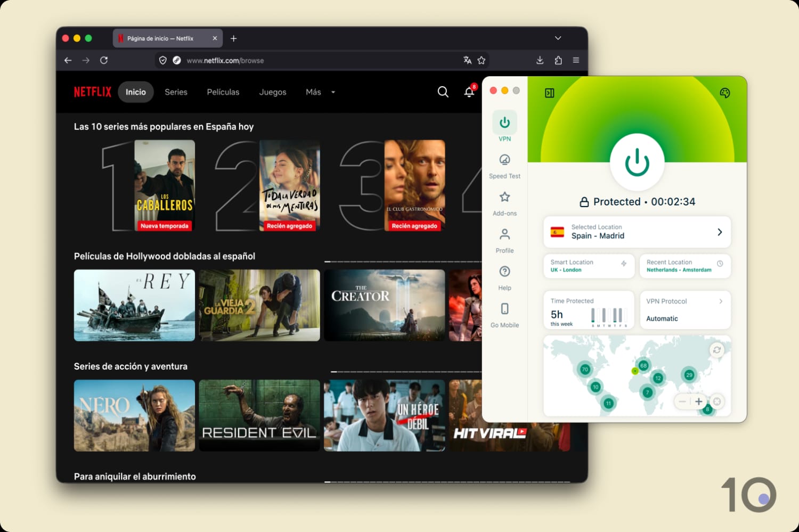Open browser downloads icon

pyautogui.click(x=540, y=60)
